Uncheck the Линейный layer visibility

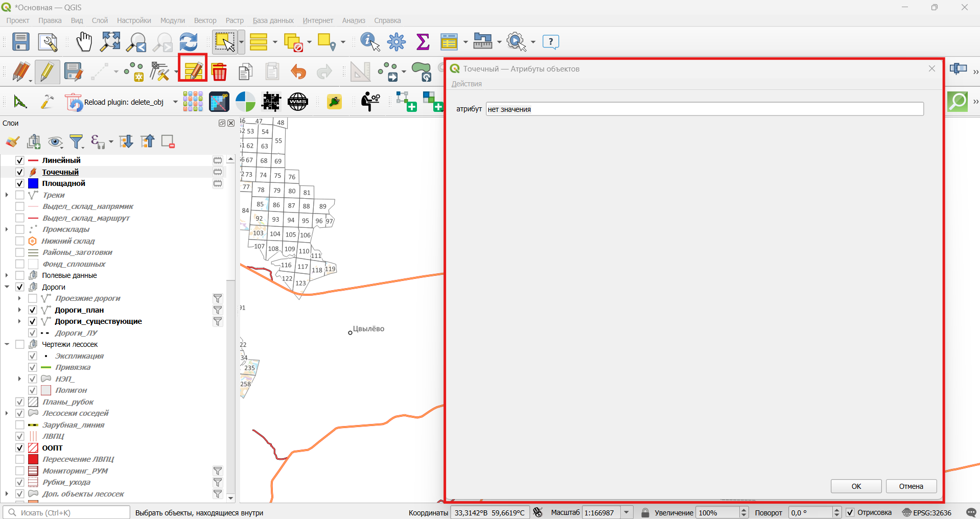click(20, 160)
